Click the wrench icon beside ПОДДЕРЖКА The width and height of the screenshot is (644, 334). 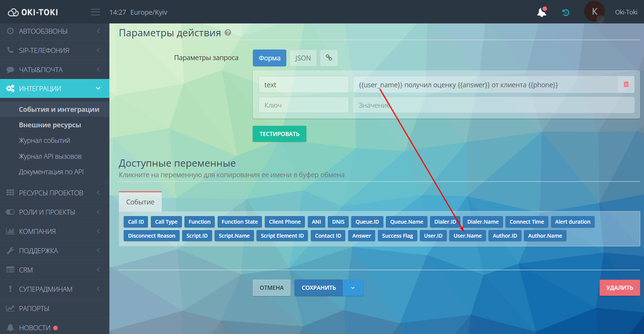[x=10, y=250]
